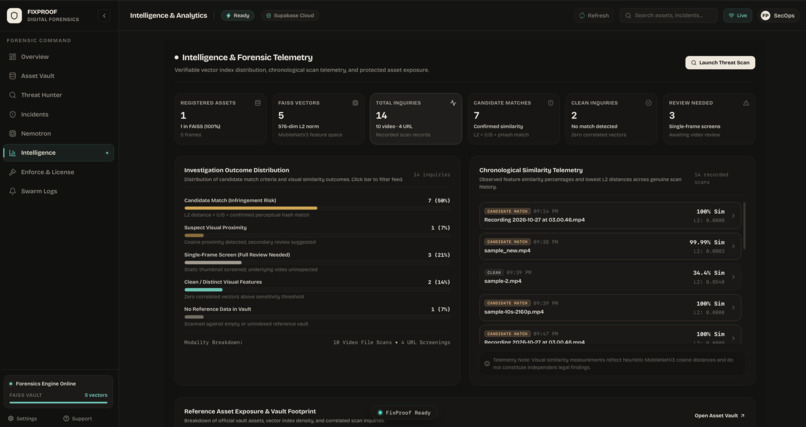Select Nemotron in the sidebar
The height and width of the screenshot is (427, 806).
[x=58, y=134]
